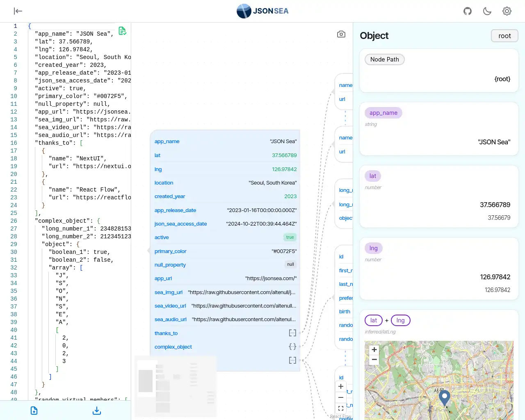Image resolution: width=525 pixels, height=420 pixels.
Task: Zoom in the React Flow canvas
Action: [341, 386]
